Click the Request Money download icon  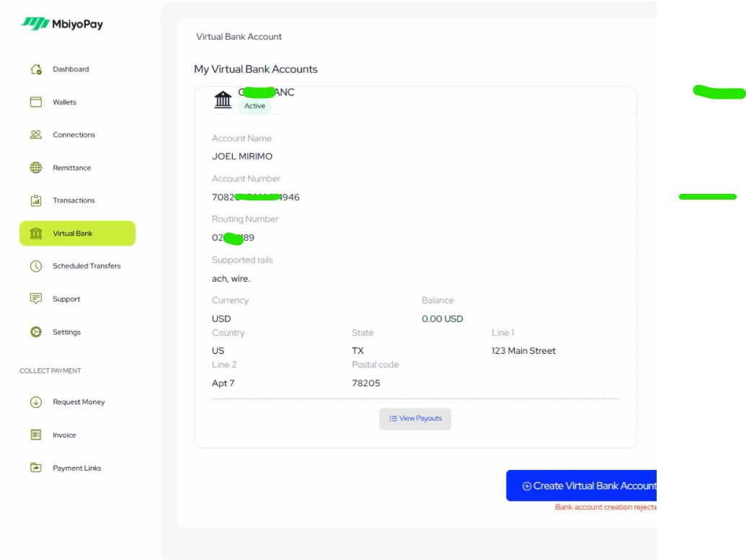(36, 402)
